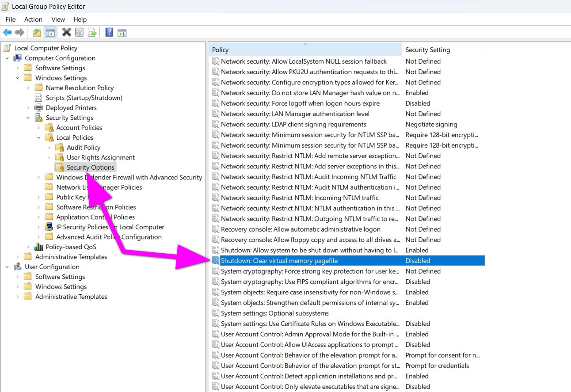Sort by the Policy column header
Image resolution: width=571 pixels, height=392 pixels.
tap(305, 49)
